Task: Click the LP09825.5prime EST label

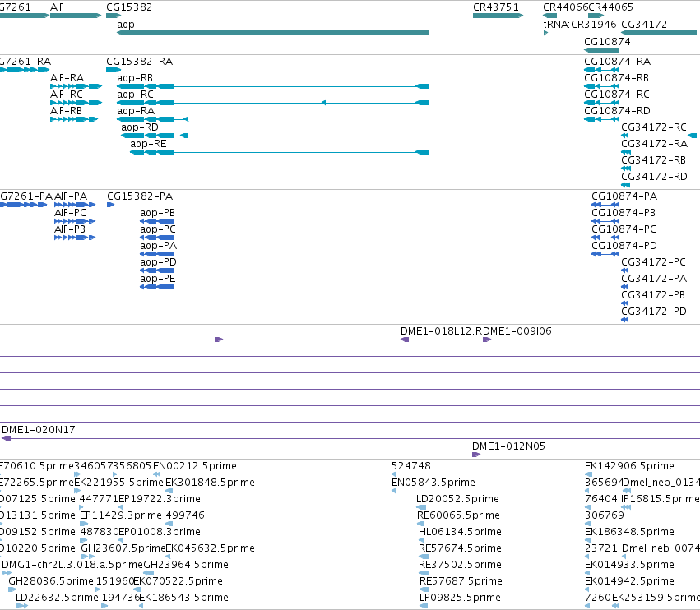Action: (461, 598)
